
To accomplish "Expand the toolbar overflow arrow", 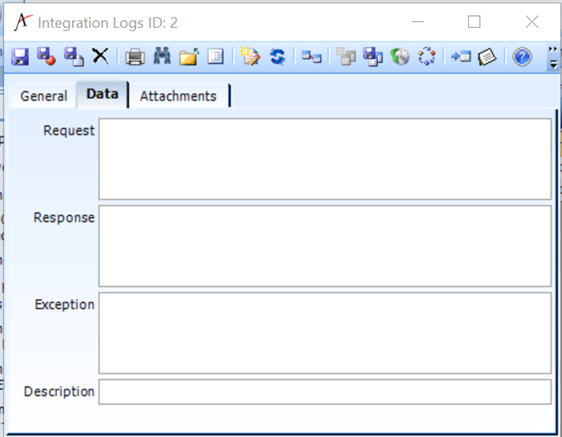I will pos(553,57).
